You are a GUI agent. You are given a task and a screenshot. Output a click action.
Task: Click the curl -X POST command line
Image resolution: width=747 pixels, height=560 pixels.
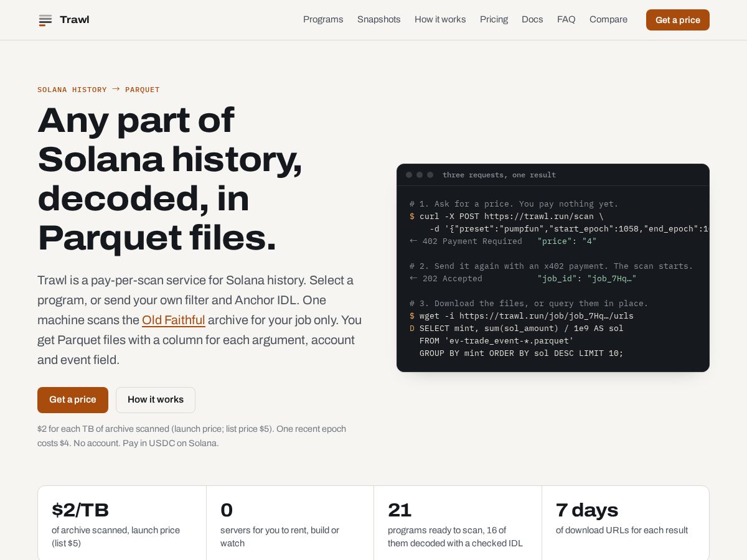(507, 217)
